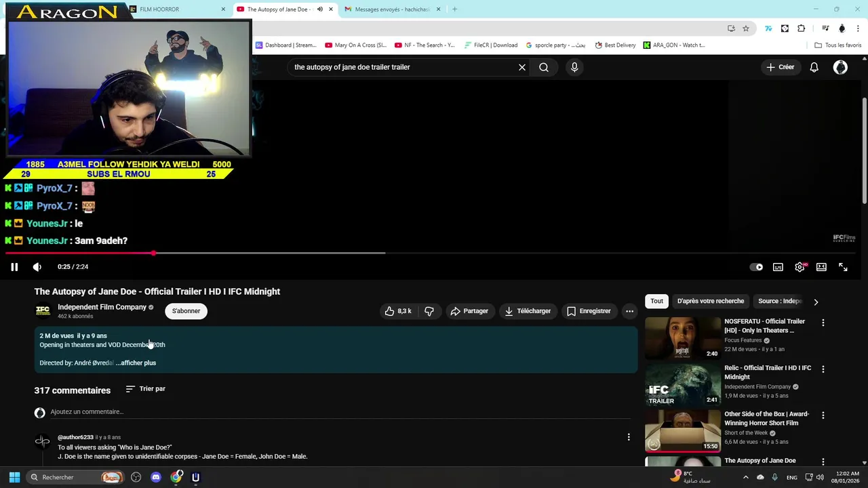The width and height of the screenshot is (868, 488).
Task: Start voice search with the microphone
Action: point(574,67)
